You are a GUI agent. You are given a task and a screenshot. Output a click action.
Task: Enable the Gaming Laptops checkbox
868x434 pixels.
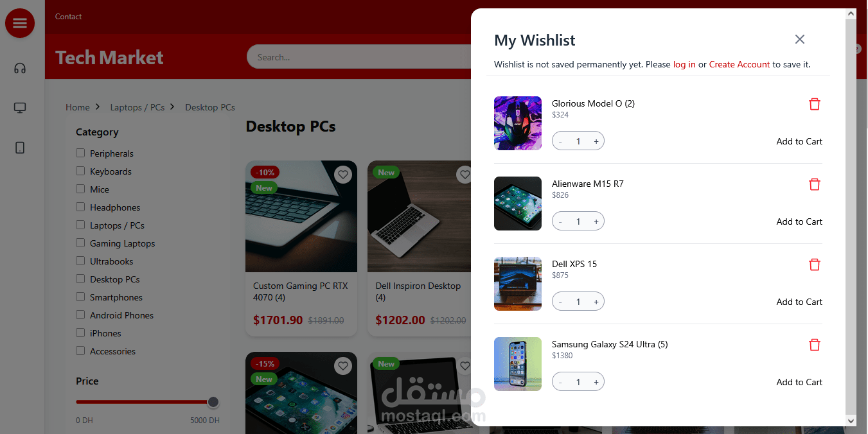pos(80,243)
